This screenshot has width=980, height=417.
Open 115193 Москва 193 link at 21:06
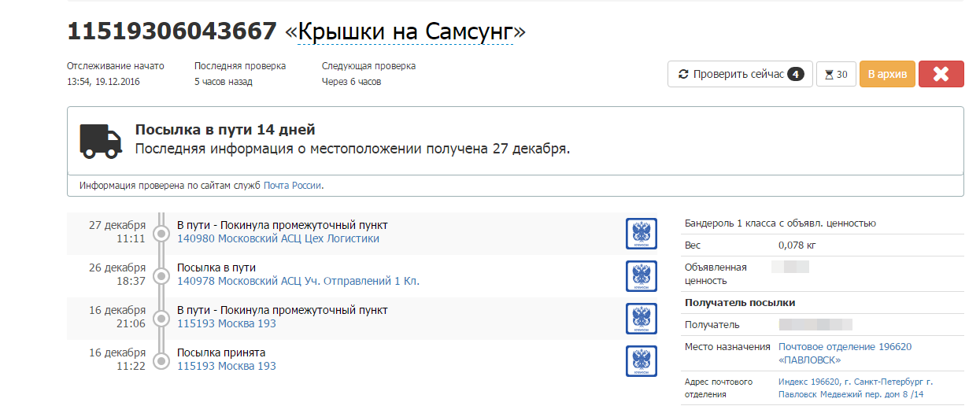pyautogui.click(x=227, y=323)
